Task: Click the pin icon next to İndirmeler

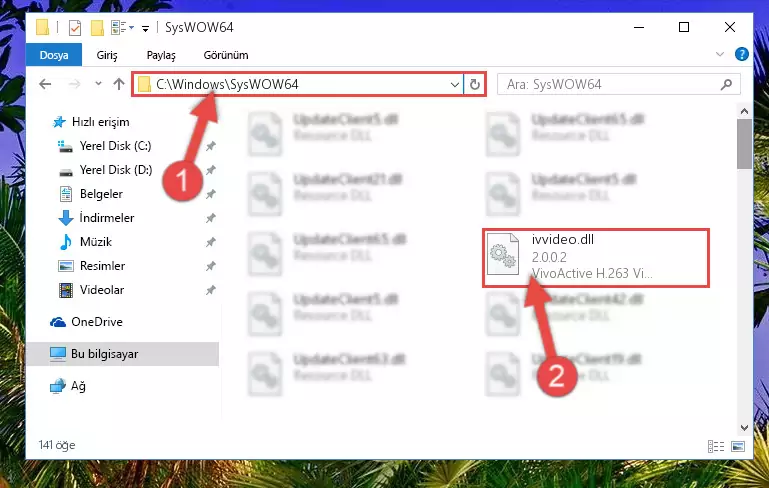Action: (x=210, y=218)
